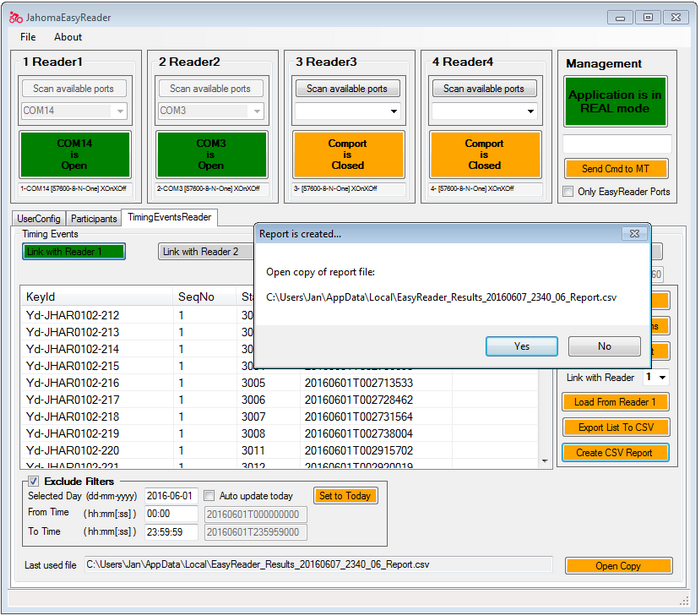Click the Selected Day date field
The height and width of the screenshot is (616, 700).
click(x=171, y=496)
